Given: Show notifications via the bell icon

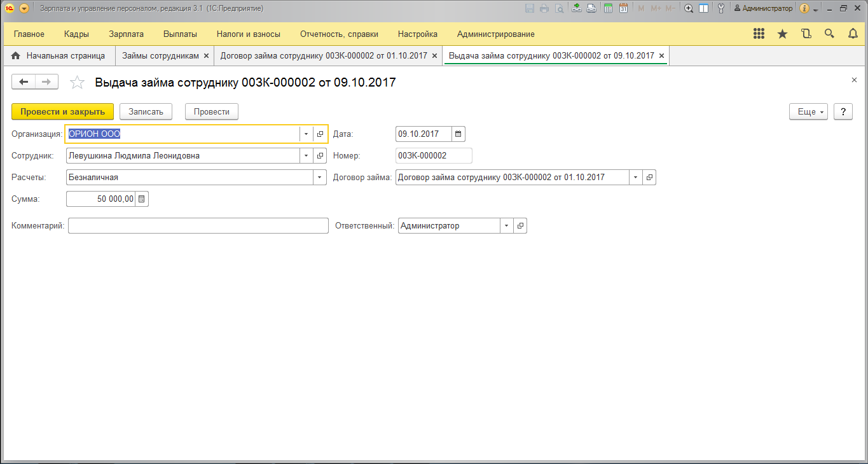Looking at the screenshot, I should (x=853, y=34).
